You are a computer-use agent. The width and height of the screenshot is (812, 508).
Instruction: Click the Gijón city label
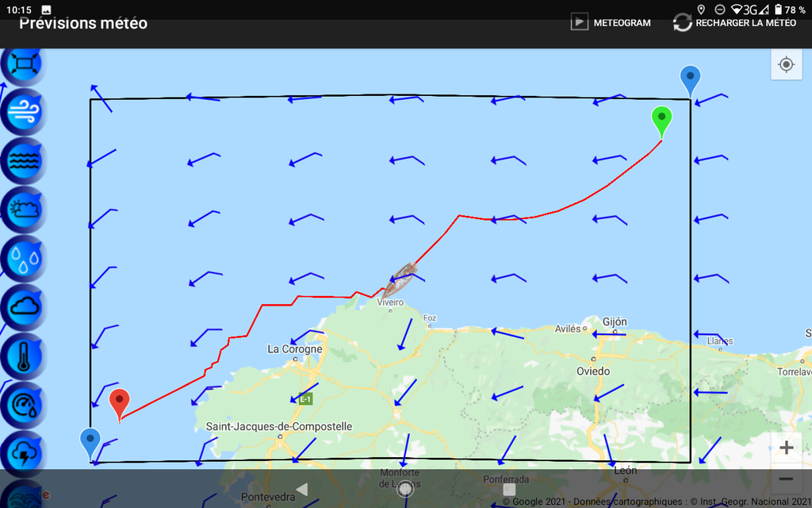[x=615, y=321]
